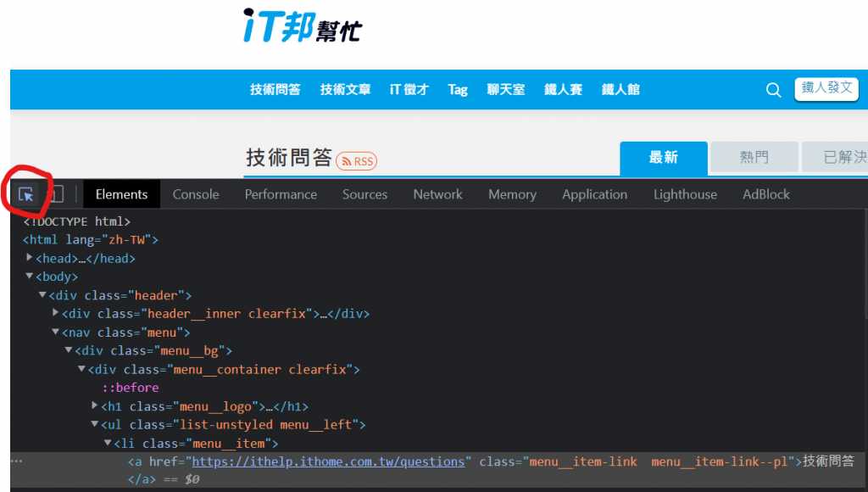Go to the 聊天室 navigation link
Viewport: 868px width, 492px height.
[505, 90]
